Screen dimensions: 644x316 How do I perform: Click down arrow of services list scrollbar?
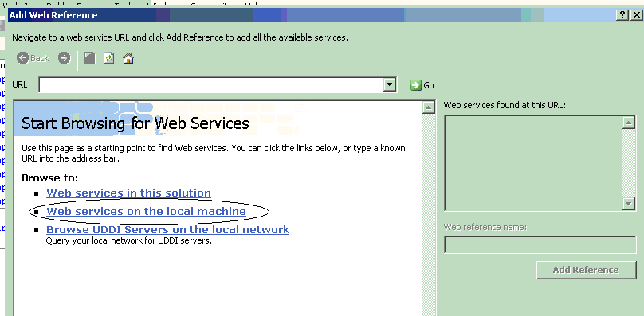coord(629,204)
